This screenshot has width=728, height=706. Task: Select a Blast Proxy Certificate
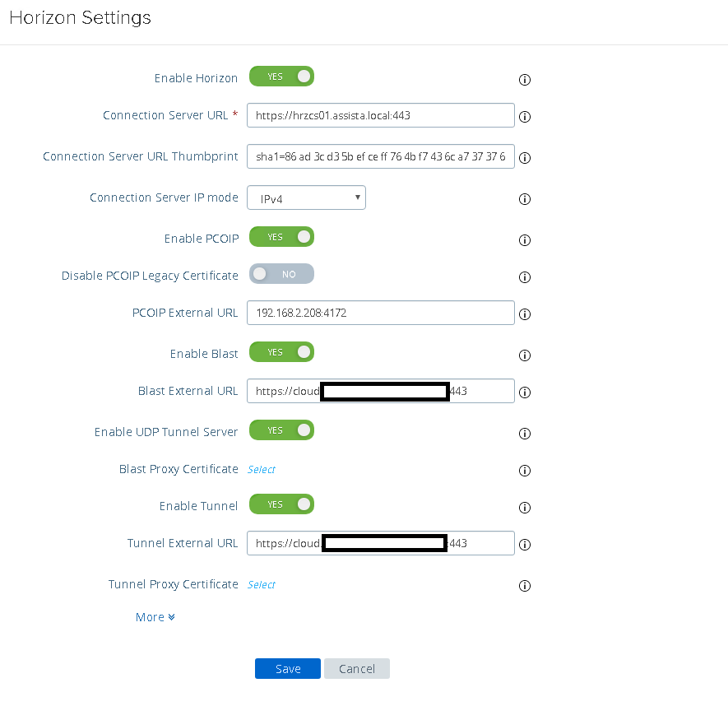(x=262, y=470)
